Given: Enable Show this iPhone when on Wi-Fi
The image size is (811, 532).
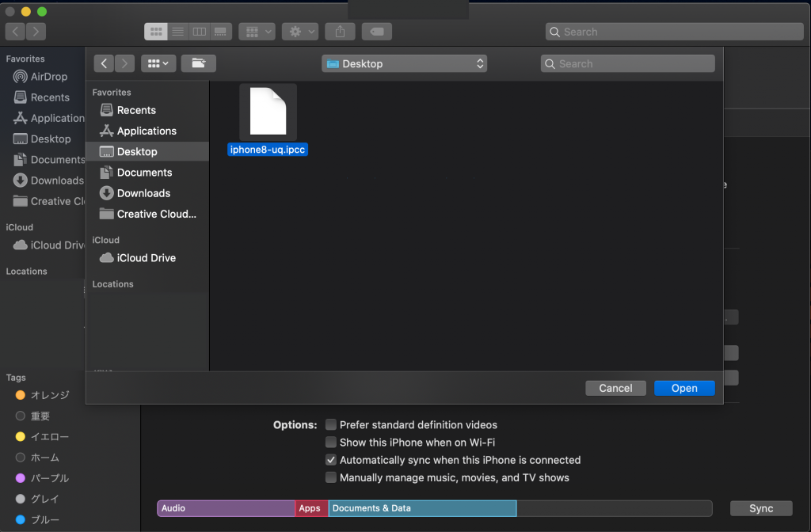Looking at the screenshot, I should point(330,442).
